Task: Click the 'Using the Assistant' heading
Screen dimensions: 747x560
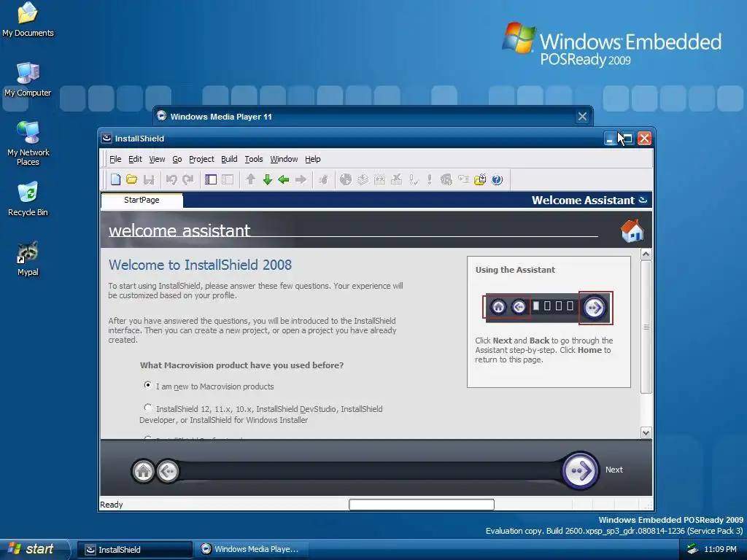Action: click(x=515, y=270)
